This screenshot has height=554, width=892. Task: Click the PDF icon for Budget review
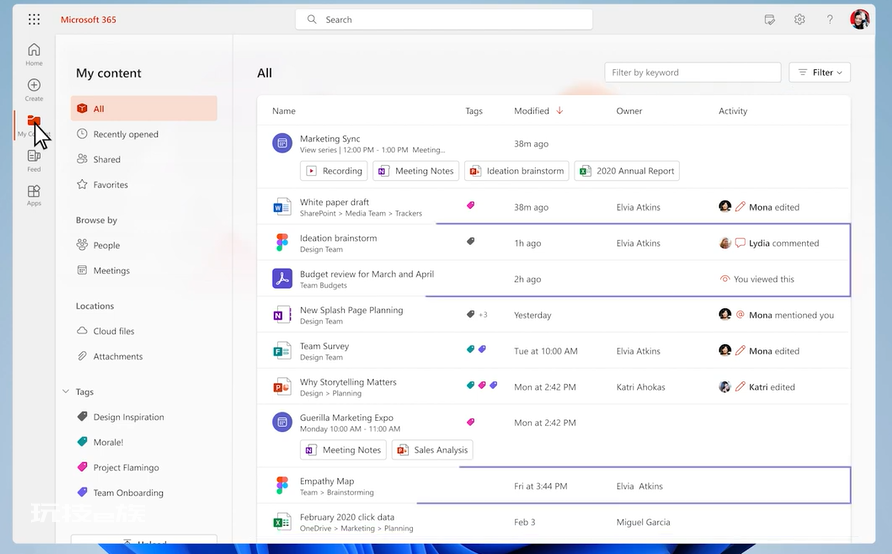pos(282,279)
